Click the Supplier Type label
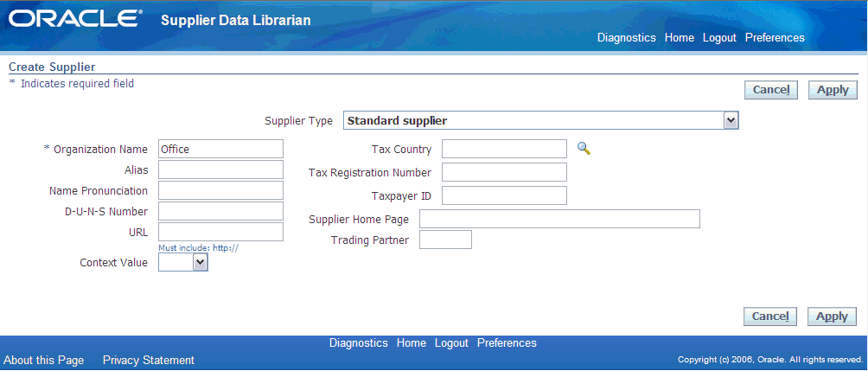Image resolution: width=868 pixels, height=371 pixels. point(299,121)
